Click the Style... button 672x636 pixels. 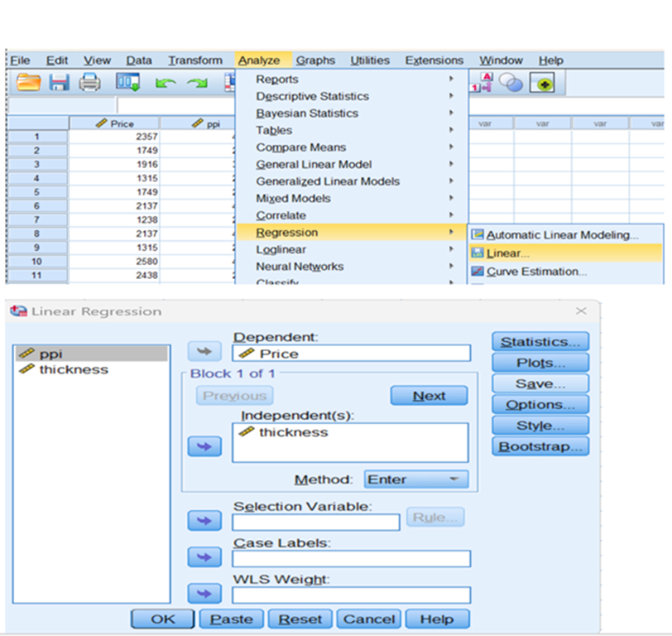tap(540, 426)
